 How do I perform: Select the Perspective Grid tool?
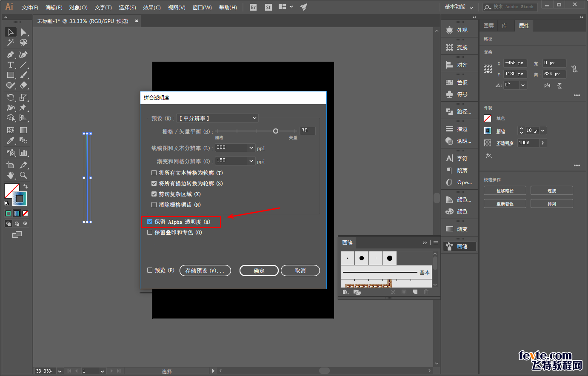tap(24, 118)
